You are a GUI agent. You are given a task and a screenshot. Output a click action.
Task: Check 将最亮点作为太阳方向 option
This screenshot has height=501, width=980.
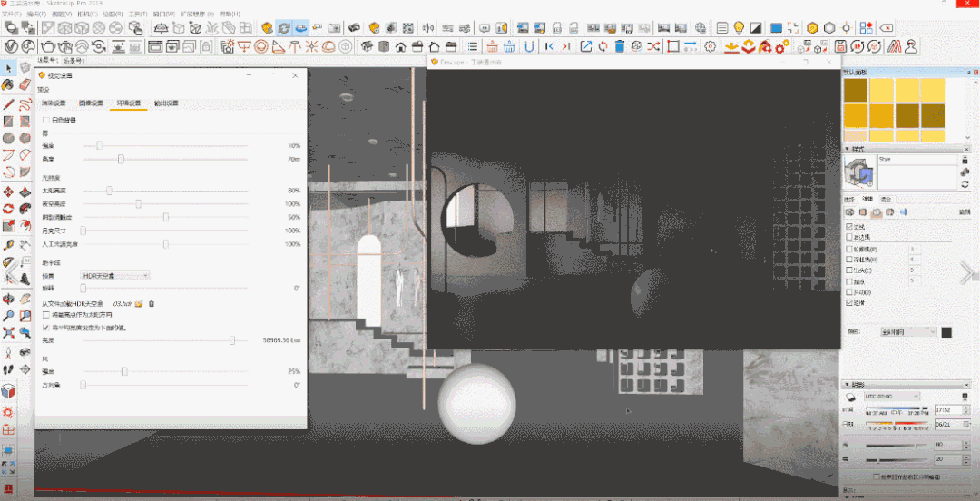pos(45,315)
